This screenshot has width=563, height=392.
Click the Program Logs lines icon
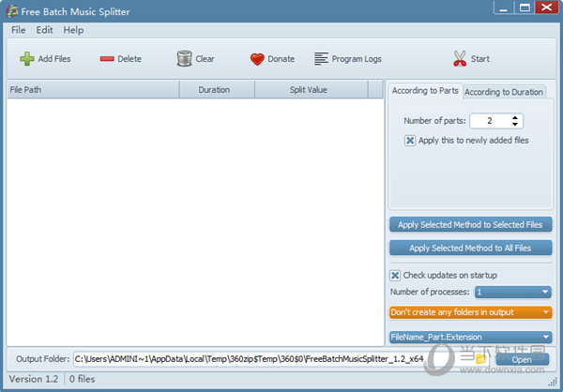(x=321, y=58)
